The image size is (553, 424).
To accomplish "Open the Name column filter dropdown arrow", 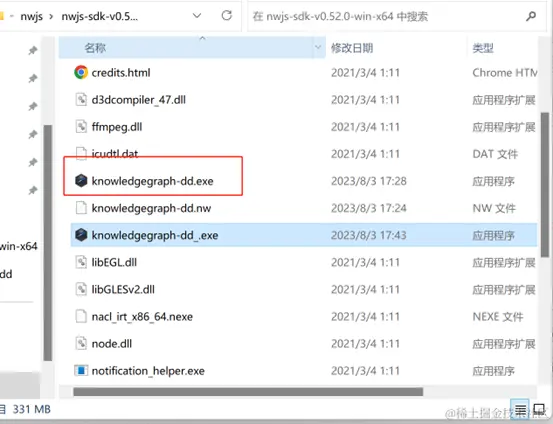I will pos(318,47).
